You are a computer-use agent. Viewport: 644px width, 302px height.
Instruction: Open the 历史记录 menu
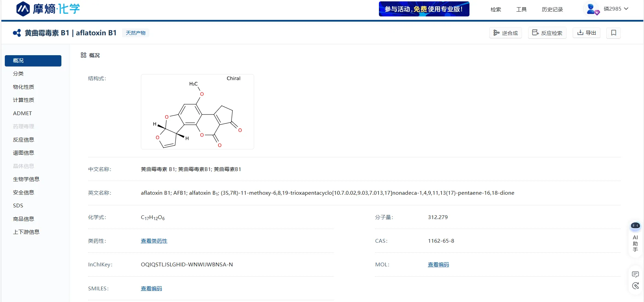552,9
